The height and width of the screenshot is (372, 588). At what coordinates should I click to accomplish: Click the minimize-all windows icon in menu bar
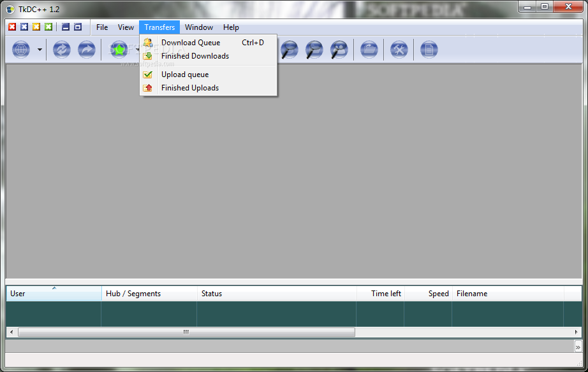tap(66, 27)
